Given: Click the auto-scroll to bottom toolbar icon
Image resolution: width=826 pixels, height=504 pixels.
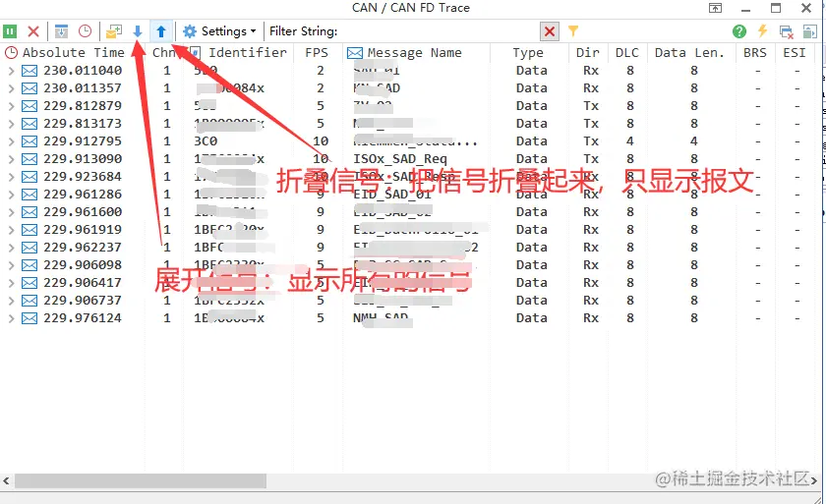Looking at the screenshot, I should 61,31.
